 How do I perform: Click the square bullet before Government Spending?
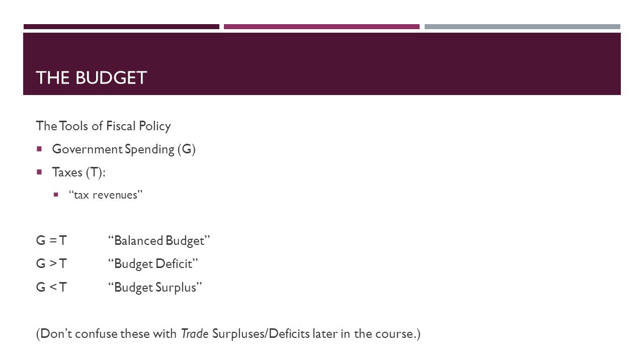[x=39, y=149]
